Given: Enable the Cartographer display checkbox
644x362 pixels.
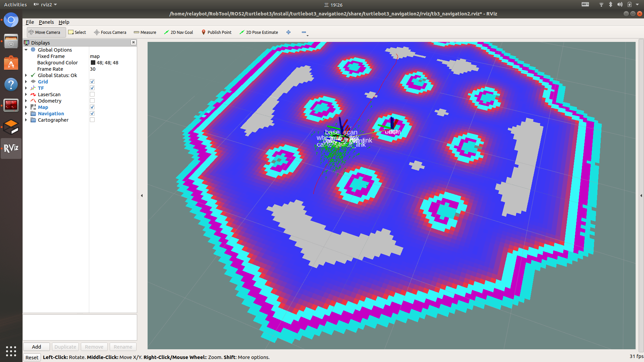Looking at the screenshot, I should [x=92, y=120].
